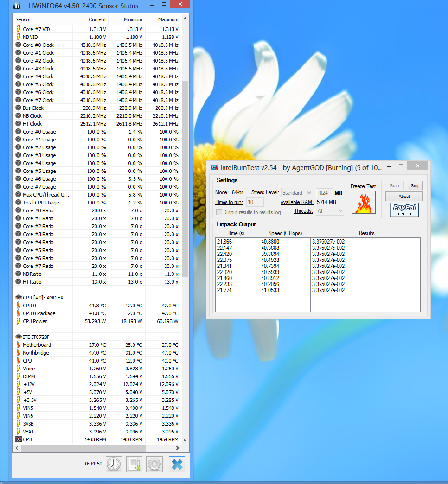Click IntelBurnTest title bar app icon
The height and width of the screenshot is (484, 448).
[x=214, y=168]
